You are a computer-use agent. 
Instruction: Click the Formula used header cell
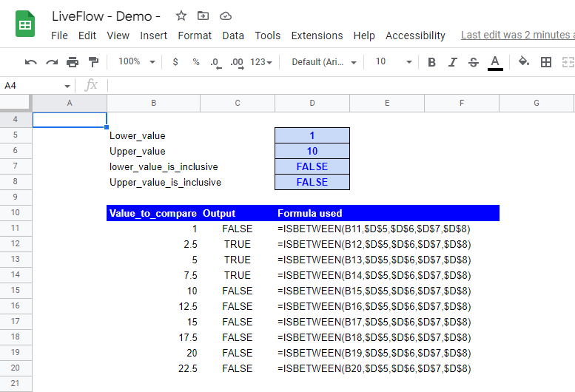312,213
